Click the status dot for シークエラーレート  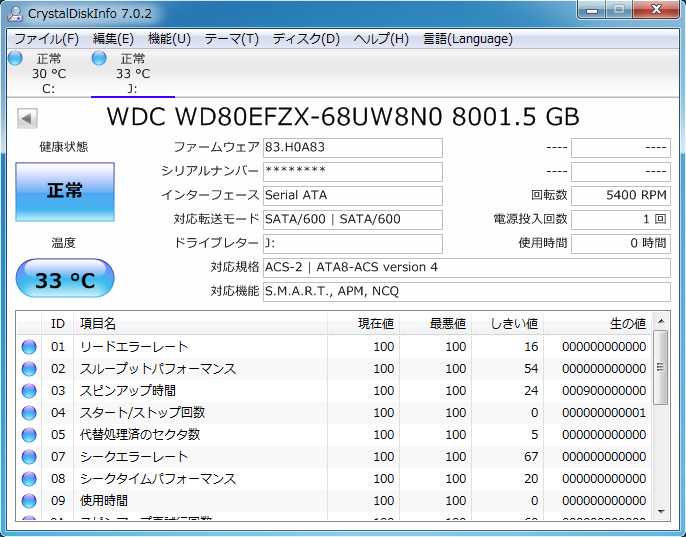29,457
